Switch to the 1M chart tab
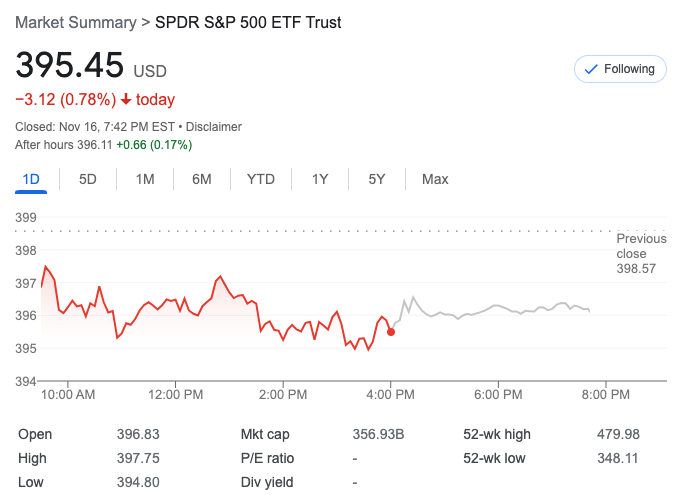 145,179
